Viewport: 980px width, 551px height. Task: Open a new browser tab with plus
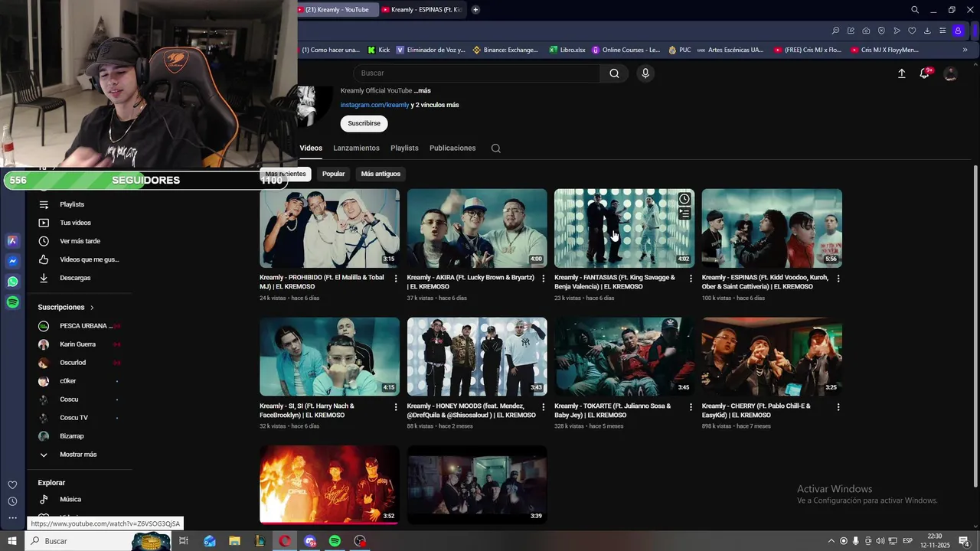point(475,10)
